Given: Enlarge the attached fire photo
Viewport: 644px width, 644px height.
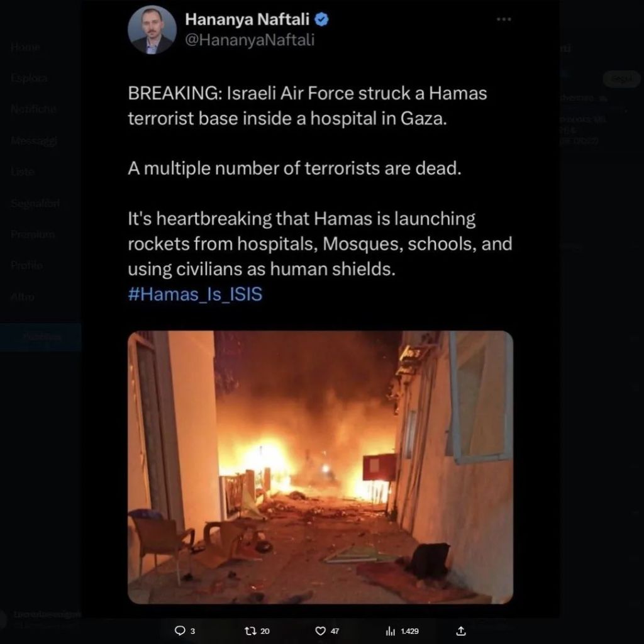Looking at the screenshot, I should click(320, 467).
